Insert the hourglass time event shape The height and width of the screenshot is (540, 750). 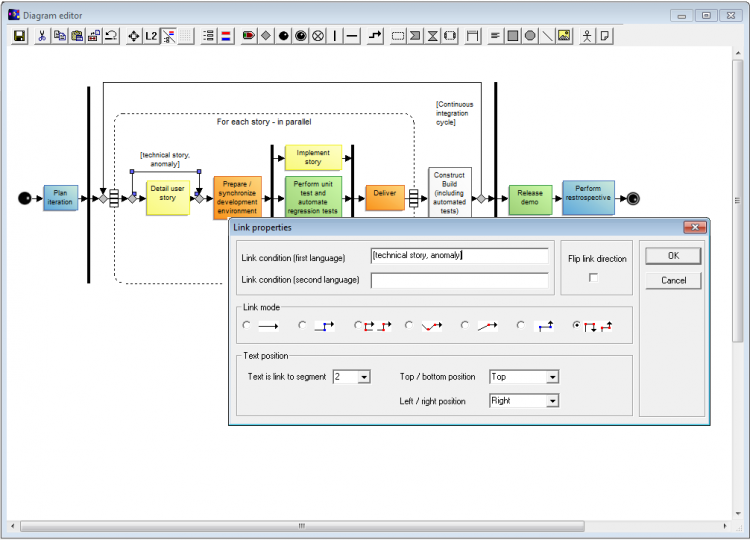pos(432,36)
